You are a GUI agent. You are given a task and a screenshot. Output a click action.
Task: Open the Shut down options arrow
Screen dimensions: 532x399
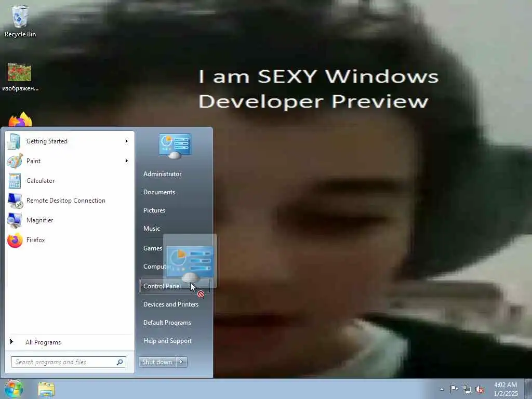click(x=181, y=362)
